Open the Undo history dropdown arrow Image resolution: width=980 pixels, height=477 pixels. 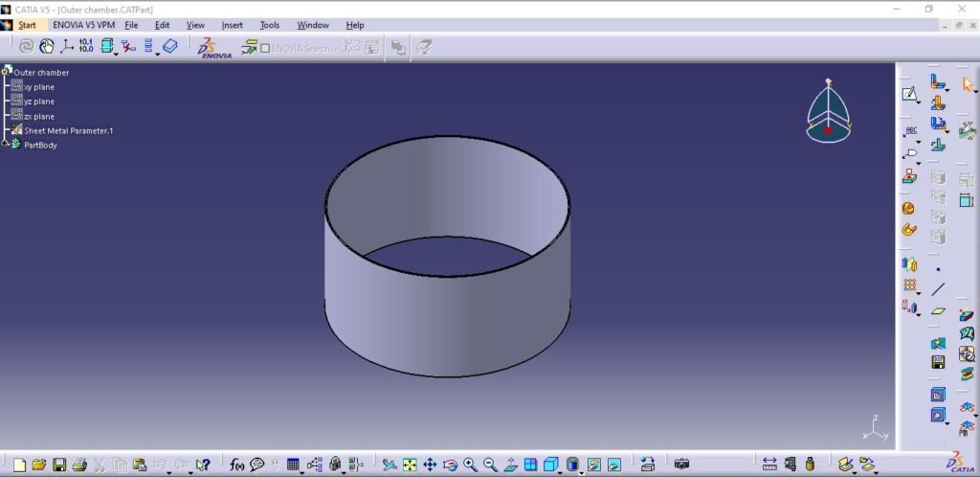[x=168, y=471]
